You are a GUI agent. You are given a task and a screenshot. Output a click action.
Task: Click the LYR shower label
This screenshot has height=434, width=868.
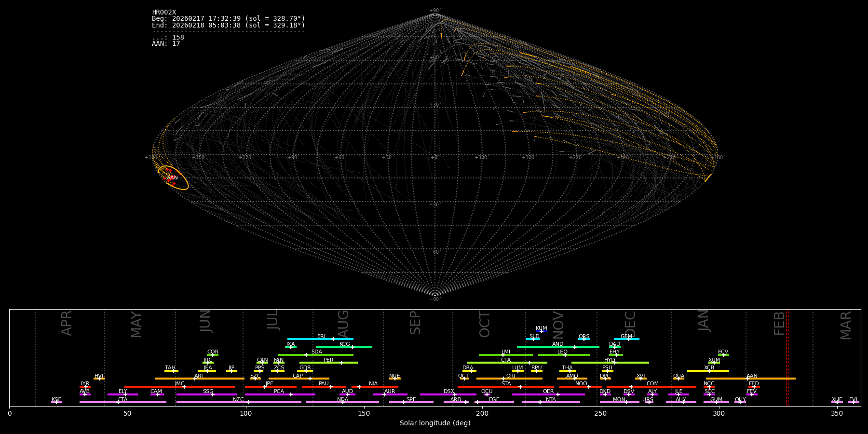pyautogui.click(x=85, y=384)
